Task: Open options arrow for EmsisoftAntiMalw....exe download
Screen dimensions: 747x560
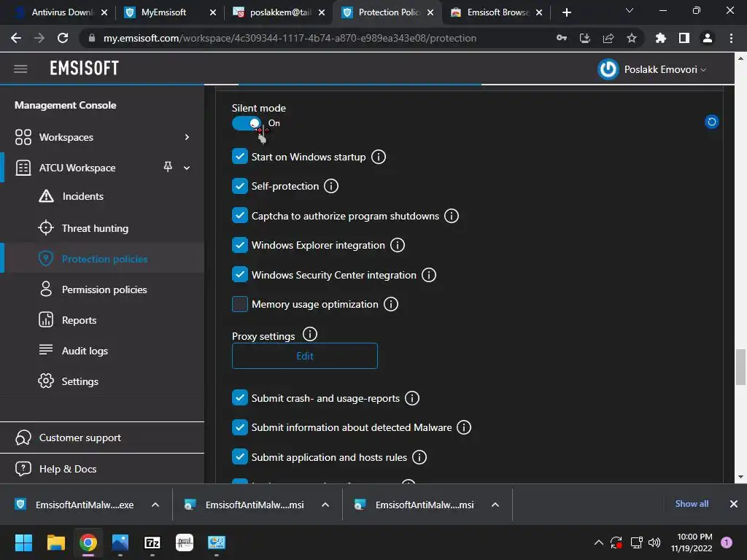Action: click(155, 505)
